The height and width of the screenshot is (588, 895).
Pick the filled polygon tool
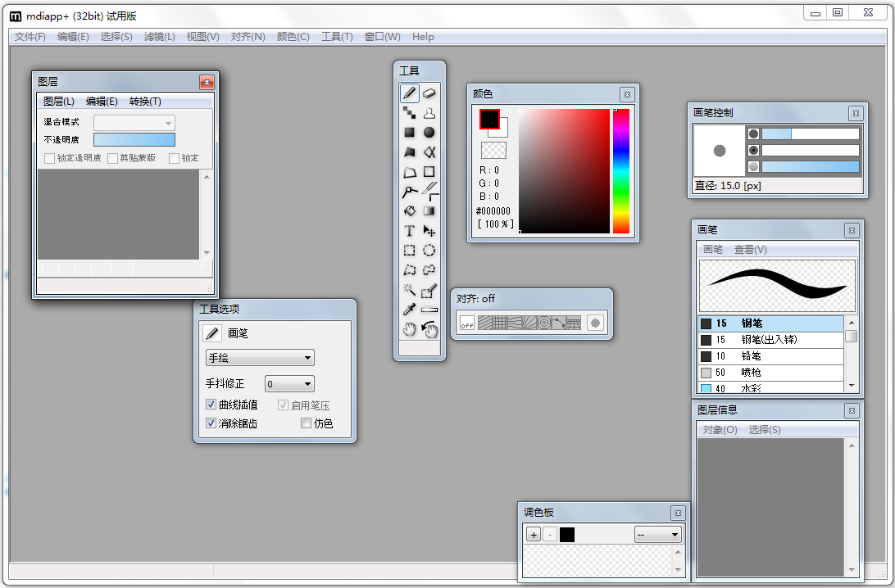tap(409, 152)
